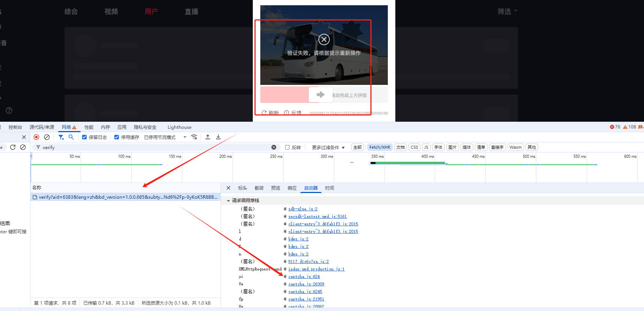Open network search magnifier
This screenshot has width=644, height=311.
coord(71,137)
